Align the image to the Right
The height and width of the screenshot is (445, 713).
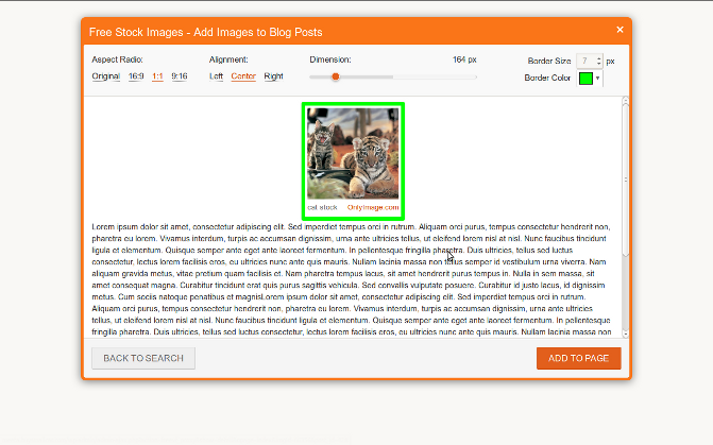(x=273, y=76)
